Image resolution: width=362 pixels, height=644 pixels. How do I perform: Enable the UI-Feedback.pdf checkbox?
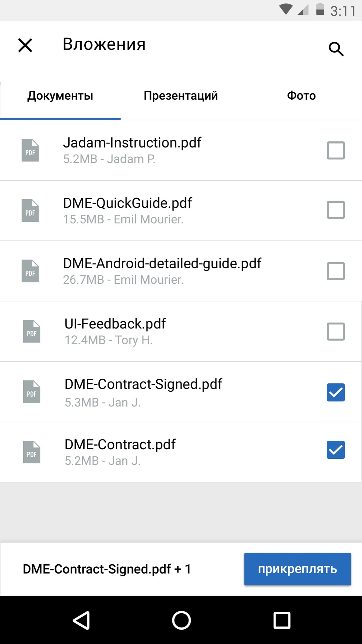pyautogui.click(x=336, y=332)
